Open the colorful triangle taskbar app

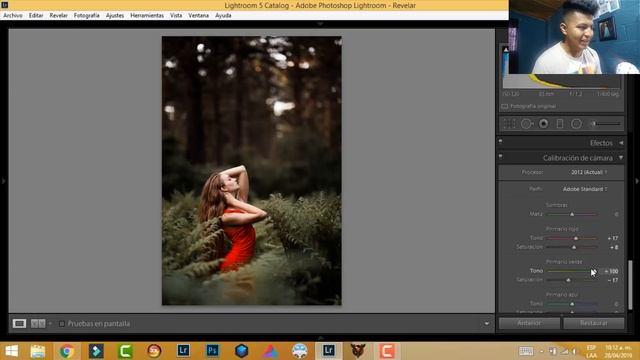(x=271, y=351)
